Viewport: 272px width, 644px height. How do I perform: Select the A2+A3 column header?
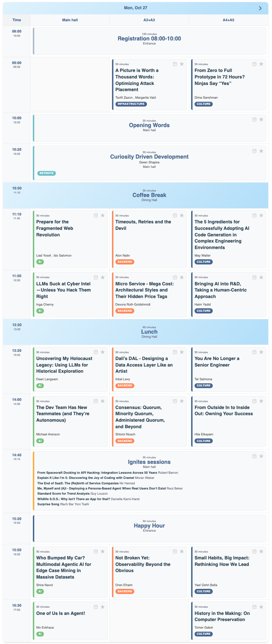point(149,20)
